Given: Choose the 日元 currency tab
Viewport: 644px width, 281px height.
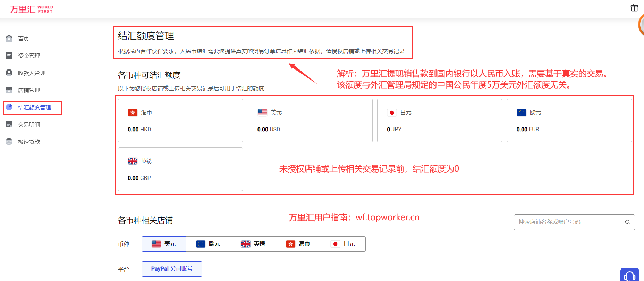Looking at the screenshot, I should 343,244.
